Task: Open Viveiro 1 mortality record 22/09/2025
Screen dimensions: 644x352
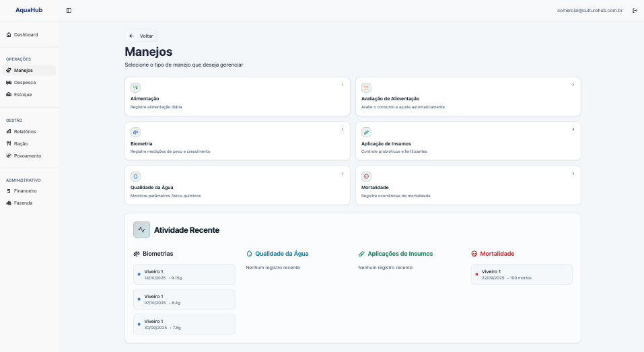Action: 522,274
